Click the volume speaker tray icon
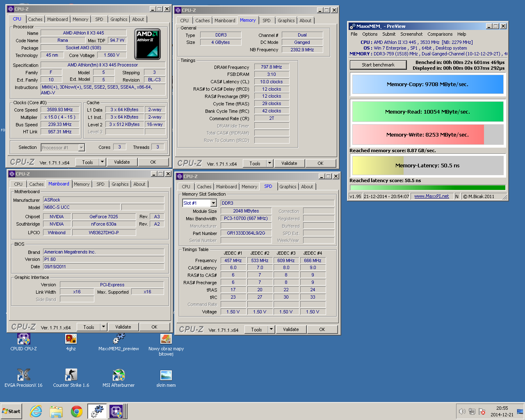This screenshot has height=420, width=525. [462, 411]
